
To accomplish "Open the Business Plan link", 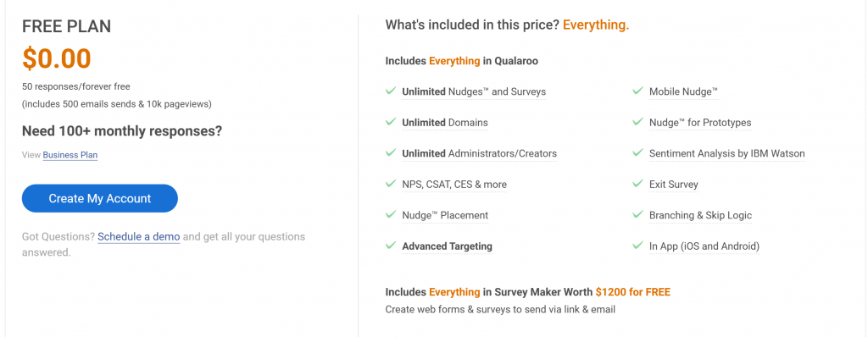I will 70,155.
